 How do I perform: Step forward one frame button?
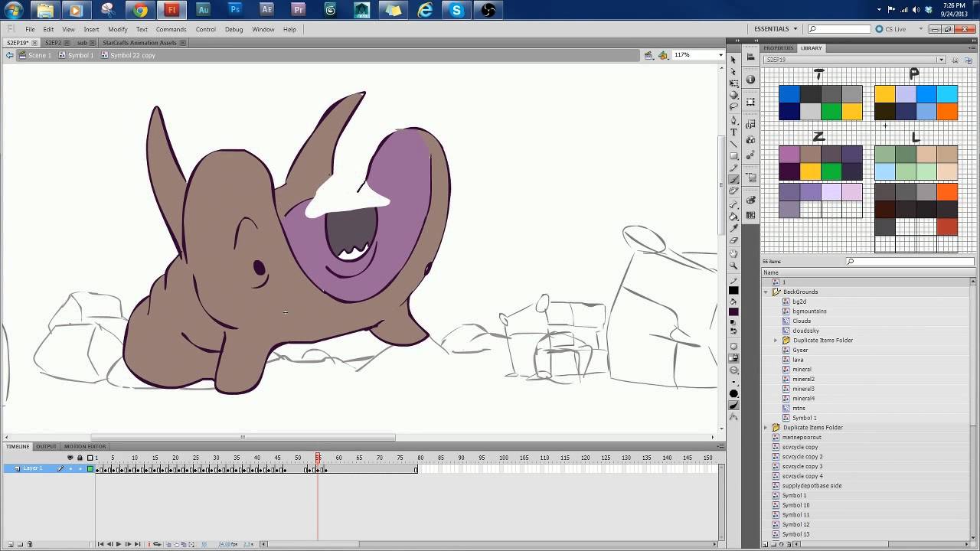128,544
